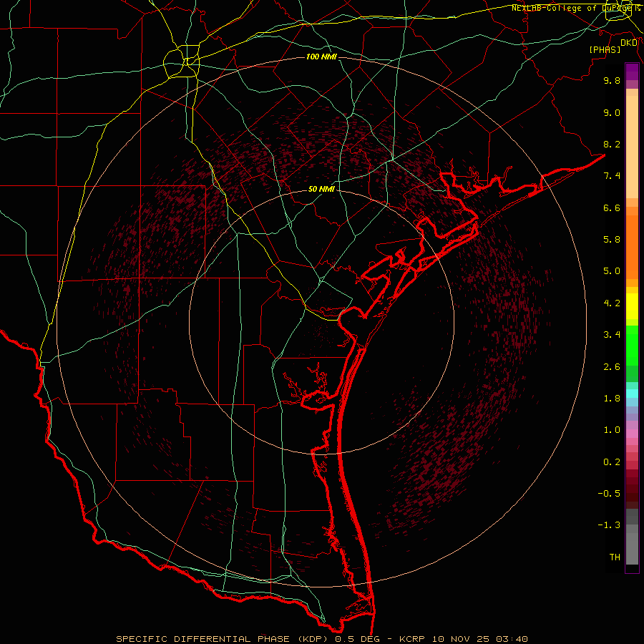Click the light peach segment of the color bar

click(x=632, y=147)
